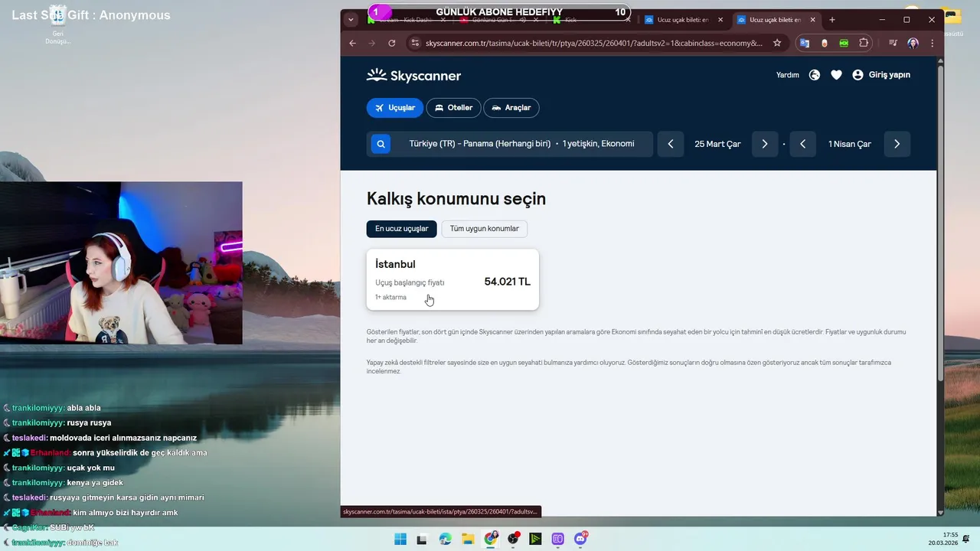
Task: Open the Yardım help link
Action: (787, 75)
